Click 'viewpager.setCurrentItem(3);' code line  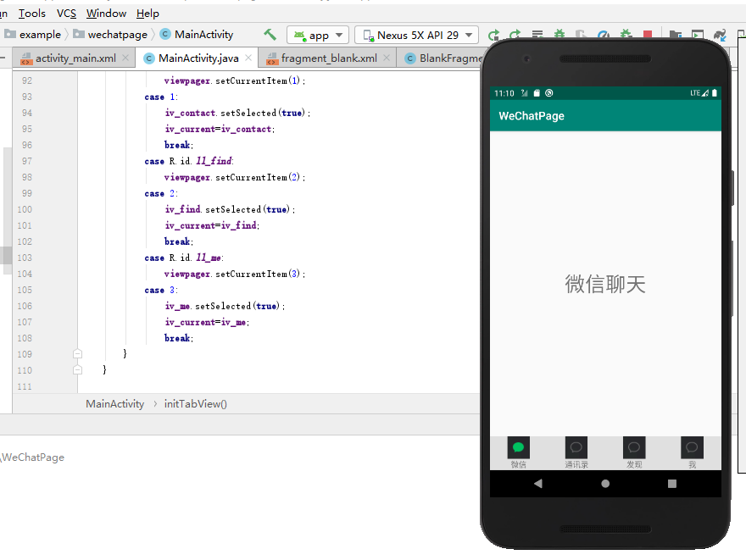point(235,274)
